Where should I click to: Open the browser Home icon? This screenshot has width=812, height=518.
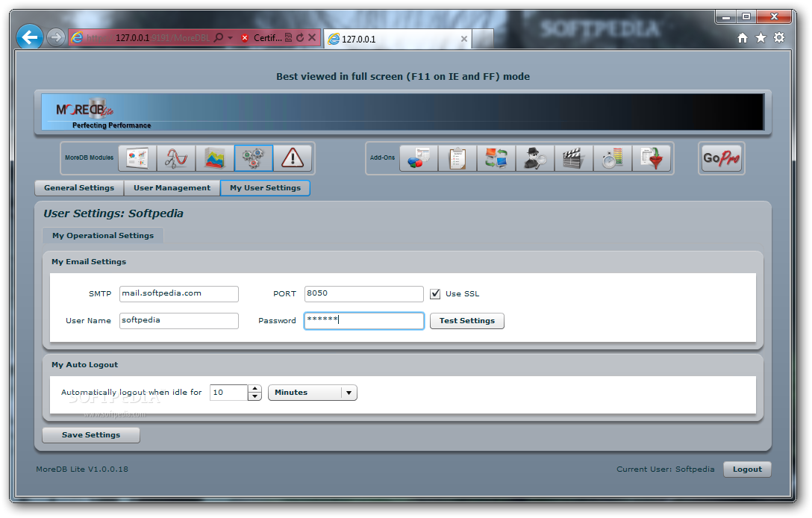[x=743, y=38]
